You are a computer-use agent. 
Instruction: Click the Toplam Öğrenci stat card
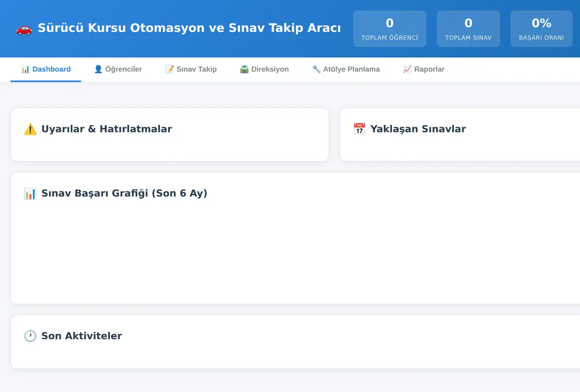click(x=390, y=29)
